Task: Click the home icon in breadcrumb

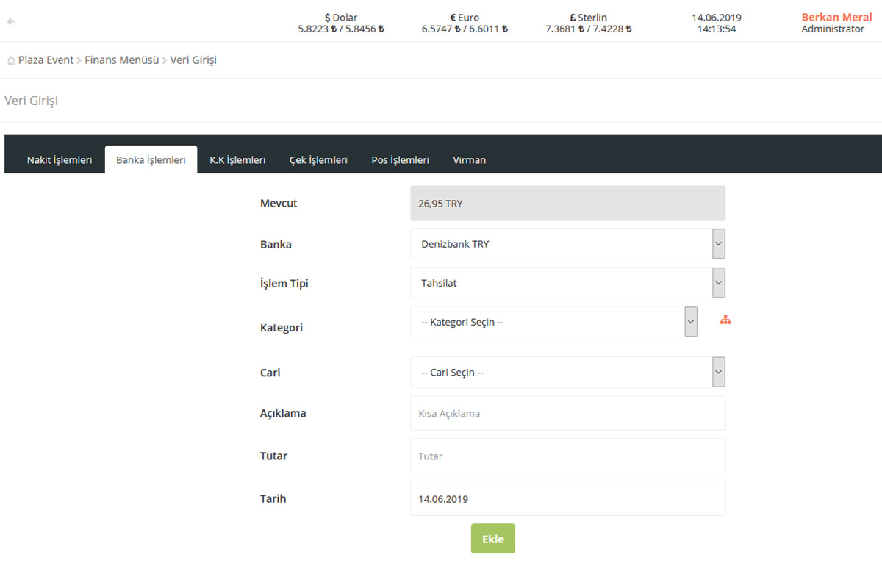Action: [10, 61]
